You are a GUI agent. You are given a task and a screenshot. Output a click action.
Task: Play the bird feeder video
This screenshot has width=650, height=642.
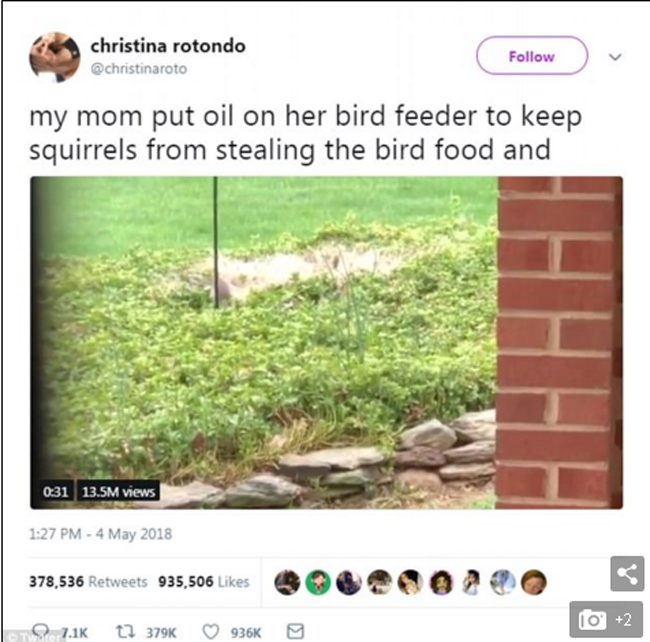click(326, 342)
